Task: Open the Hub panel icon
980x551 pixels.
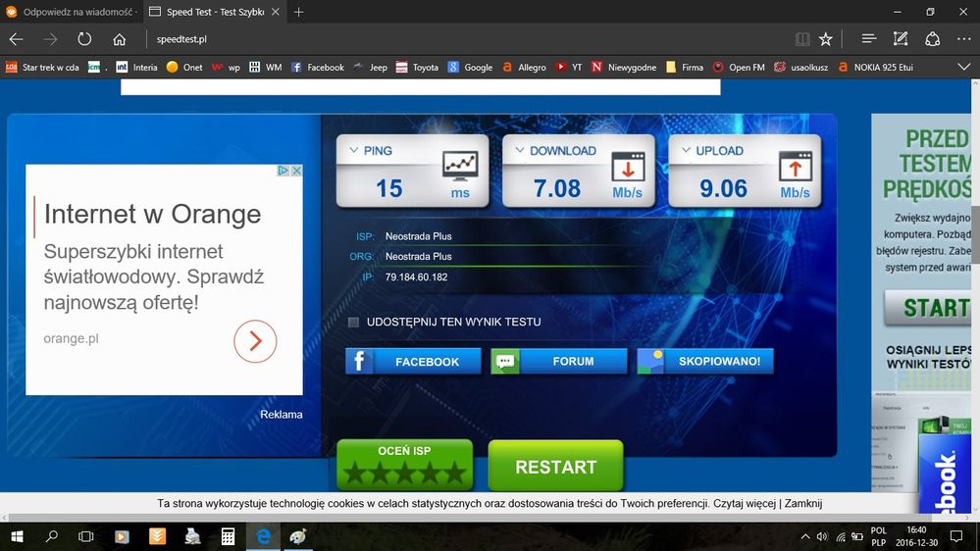Action: coord(868,39)
